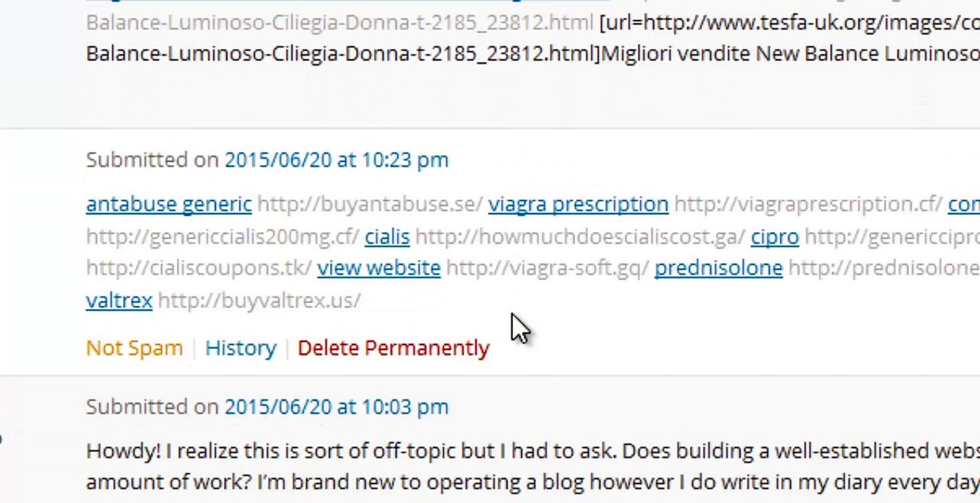Viewport: 980px width, 503px height.
Task: Follow the 'cialis' hyperlink
Action: click(x=387, y=236)
